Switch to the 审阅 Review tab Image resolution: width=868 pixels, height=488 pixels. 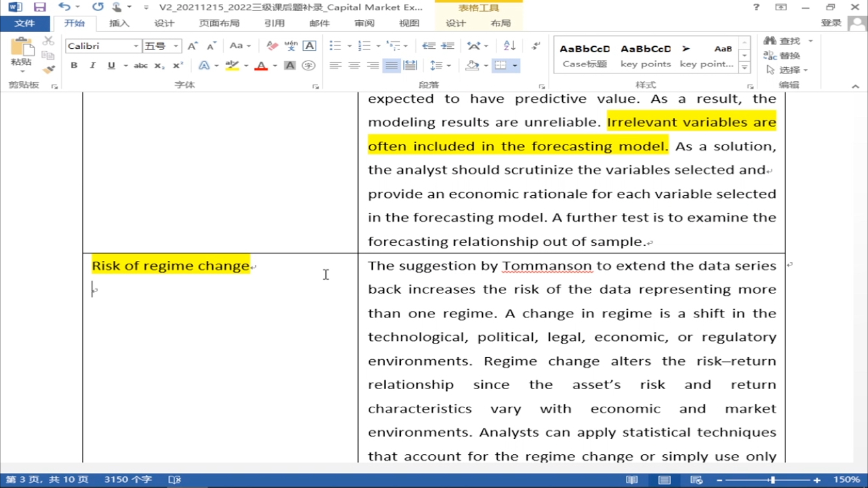click(x=364, y=23)
